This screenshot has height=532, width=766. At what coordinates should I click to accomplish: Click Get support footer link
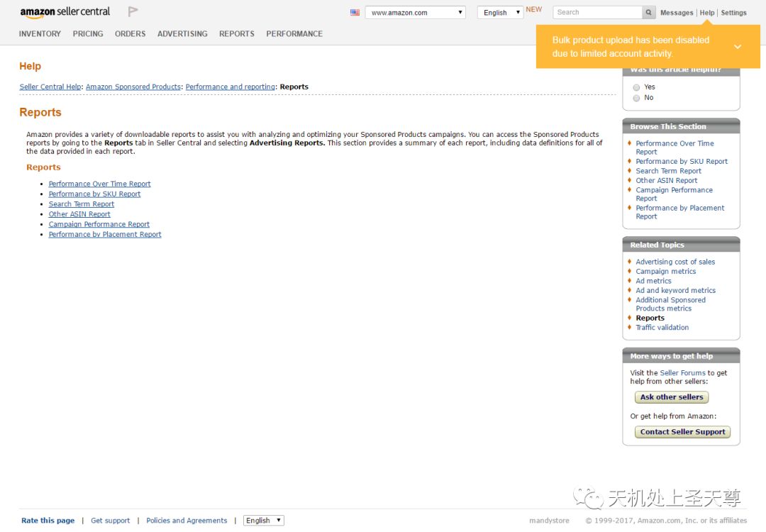[111, 520]
